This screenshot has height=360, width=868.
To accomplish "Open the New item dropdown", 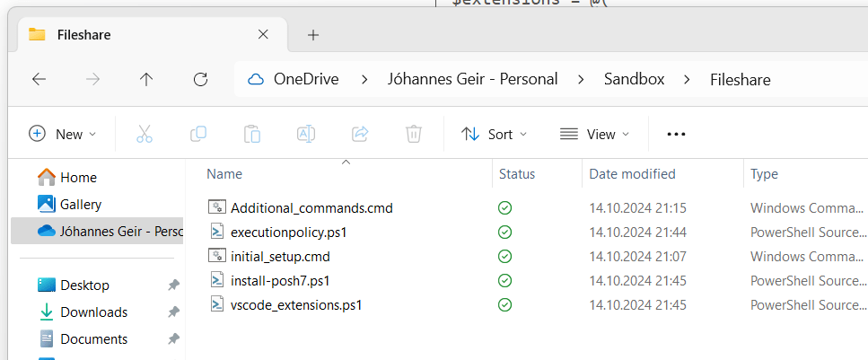I will pyautogui.click(x=62, y=134).
